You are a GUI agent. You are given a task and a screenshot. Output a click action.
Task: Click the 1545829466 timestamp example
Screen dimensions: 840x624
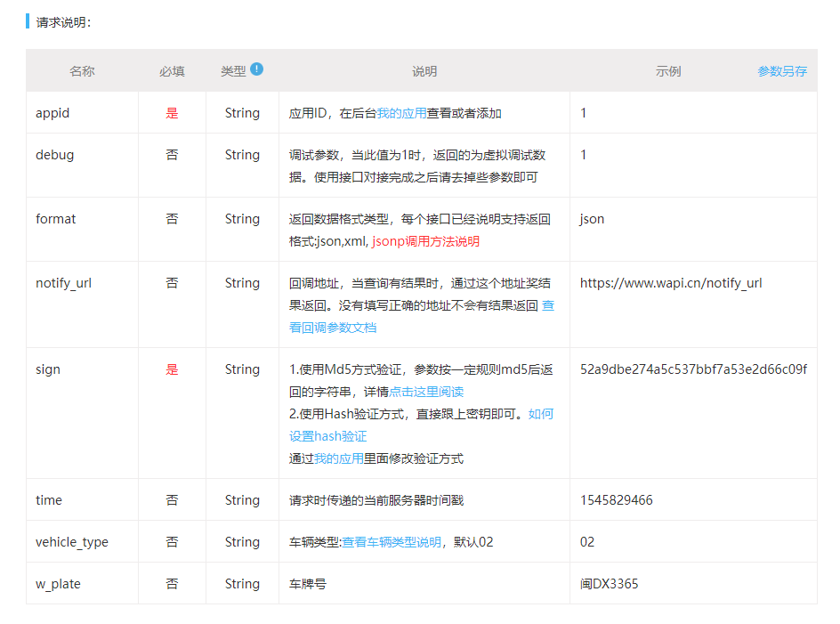click(x=616, y=500)
